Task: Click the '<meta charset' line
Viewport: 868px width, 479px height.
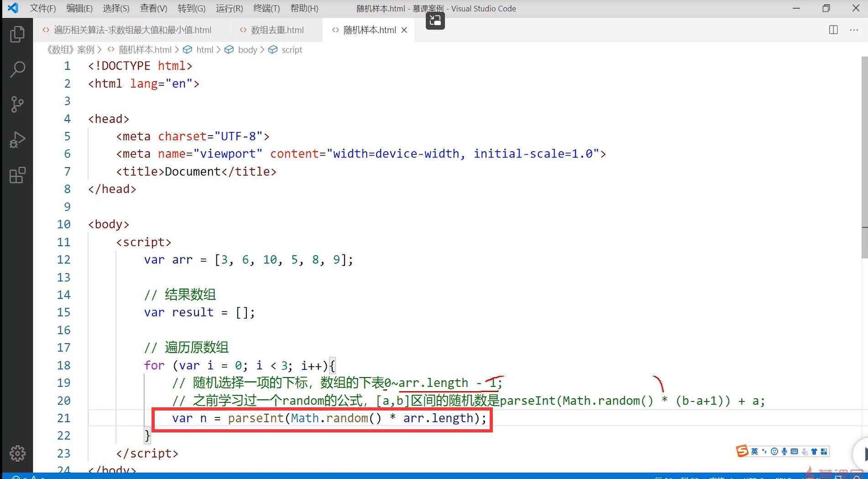Action: tap(193, 136)
